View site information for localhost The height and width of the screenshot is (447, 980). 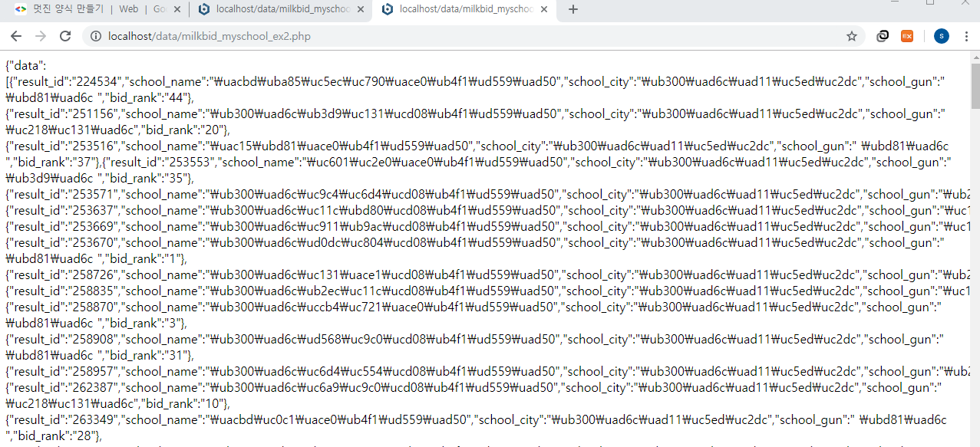coord(96,36)
